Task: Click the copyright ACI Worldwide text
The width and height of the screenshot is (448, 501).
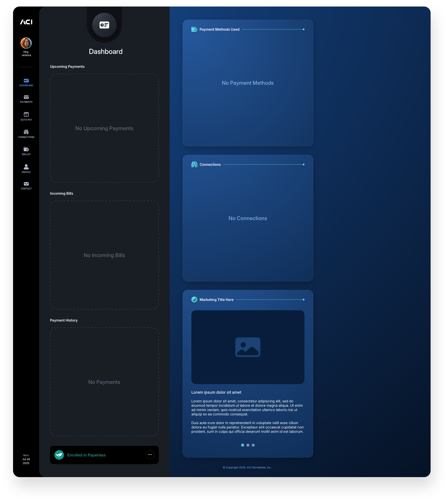Action: tap(247, 467)
